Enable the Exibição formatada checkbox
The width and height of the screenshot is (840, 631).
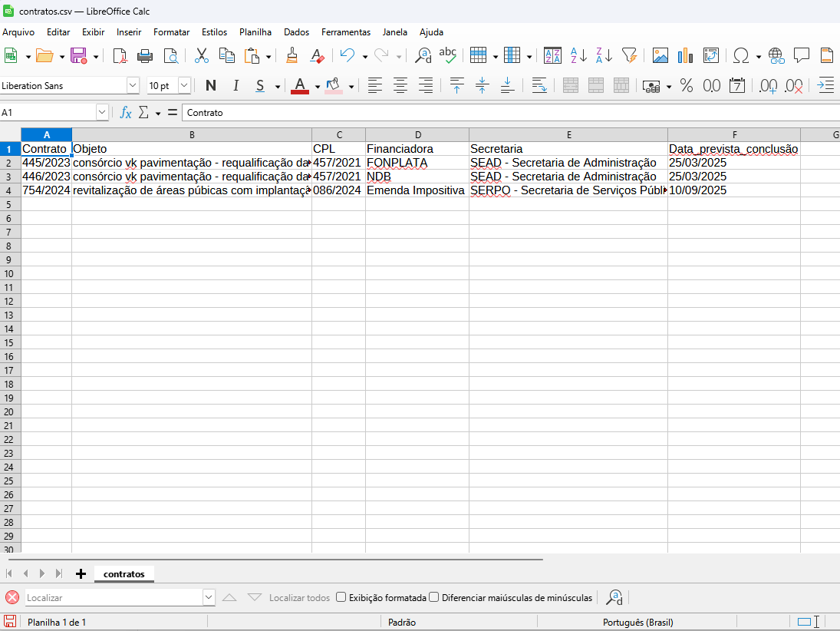tap(341, 597)
